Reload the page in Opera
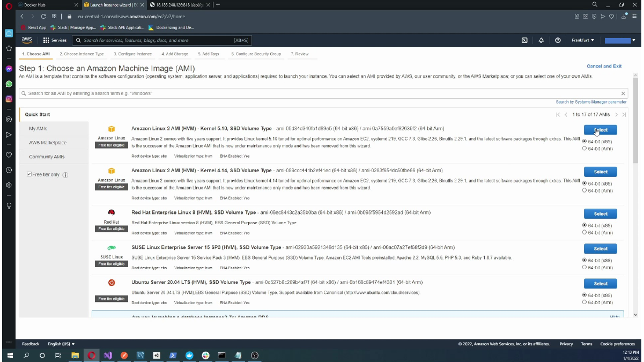The image size is (644, 362). pyautogui.click(x=43, y=16)
